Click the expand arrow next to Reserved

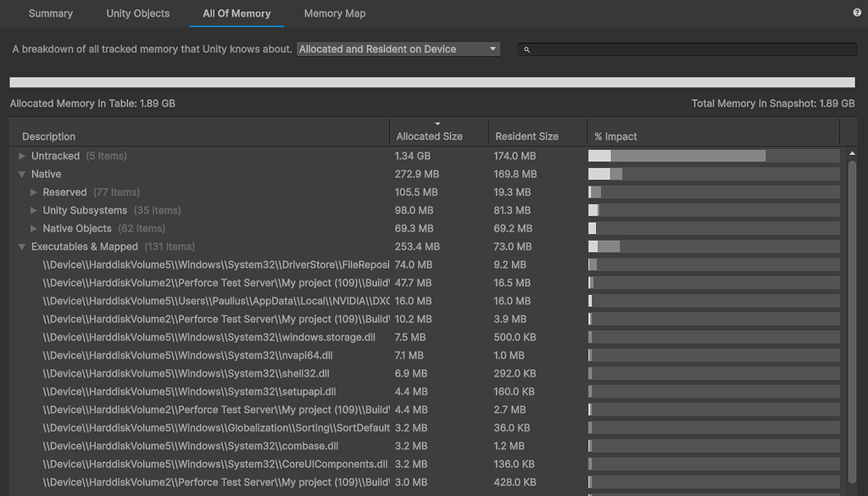pos(32,192)
